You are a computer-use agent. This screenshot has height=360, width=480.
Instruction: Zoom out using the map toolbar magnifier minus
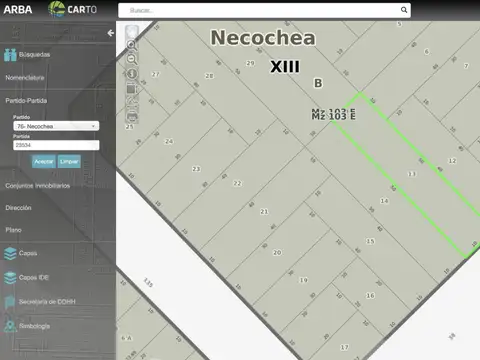132,59
